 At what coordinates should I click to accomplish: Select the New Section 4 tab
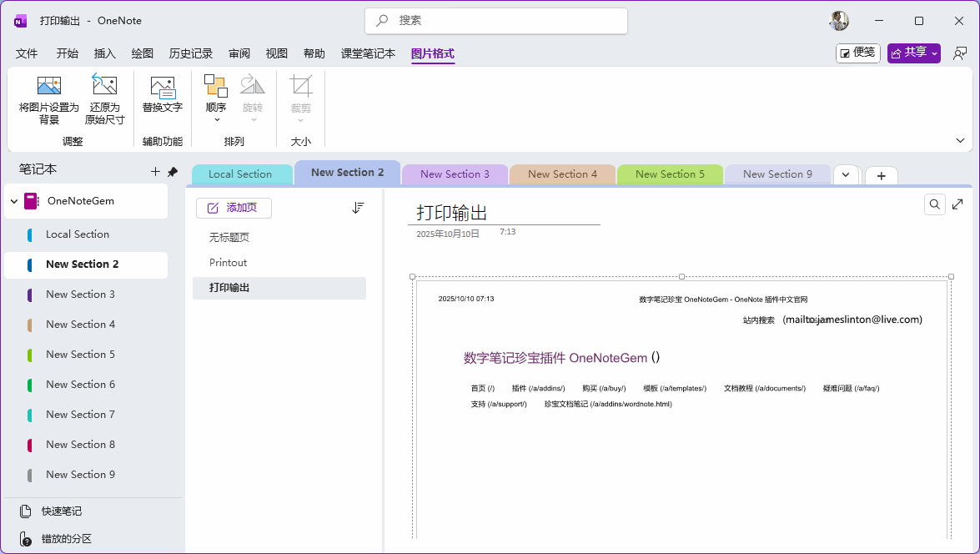562,174
